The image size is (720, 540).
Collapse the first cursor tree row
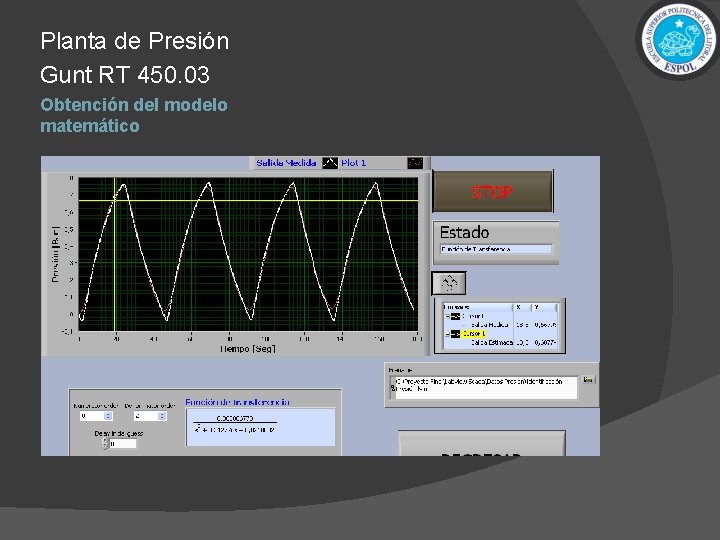pyautogui.click(x=447, y=316)
